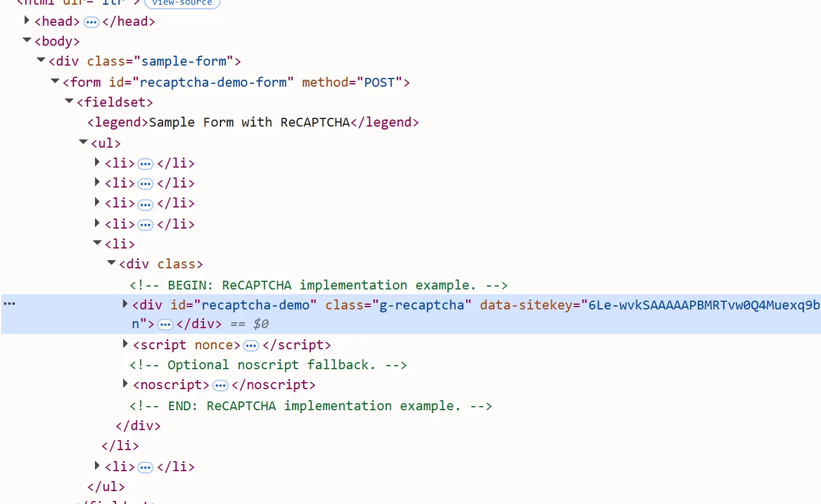Click the class value "g-recaptcha"
The image size is (821, 504).
pos(422,305)
